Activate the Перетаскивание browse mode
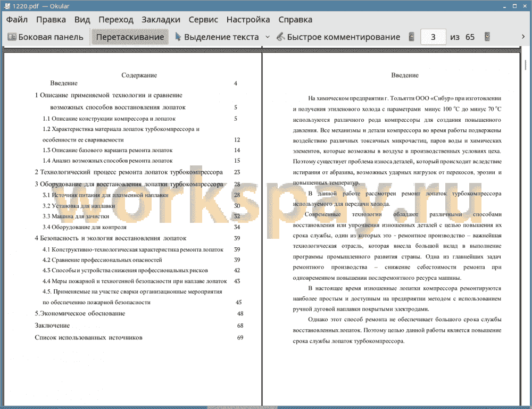Screen dimensions: 532x409 [x=130, y=37]
